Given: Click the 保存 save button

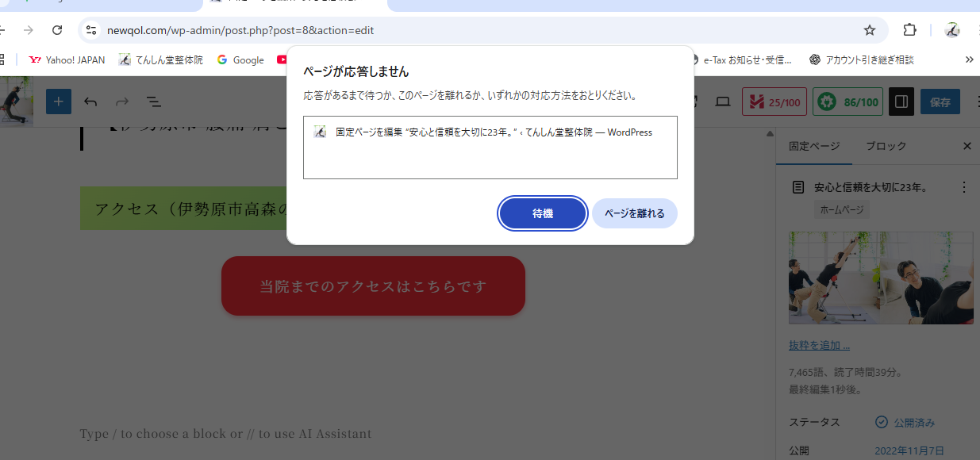Looking at the screenshot, I should click(x=940, y=102).
